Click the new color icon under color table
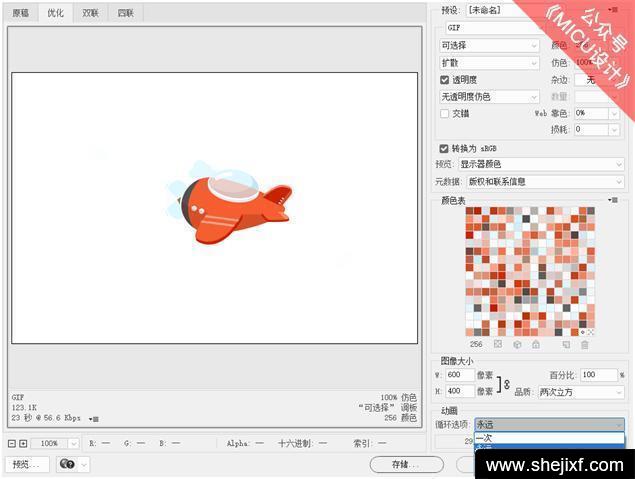 (566, 344)
